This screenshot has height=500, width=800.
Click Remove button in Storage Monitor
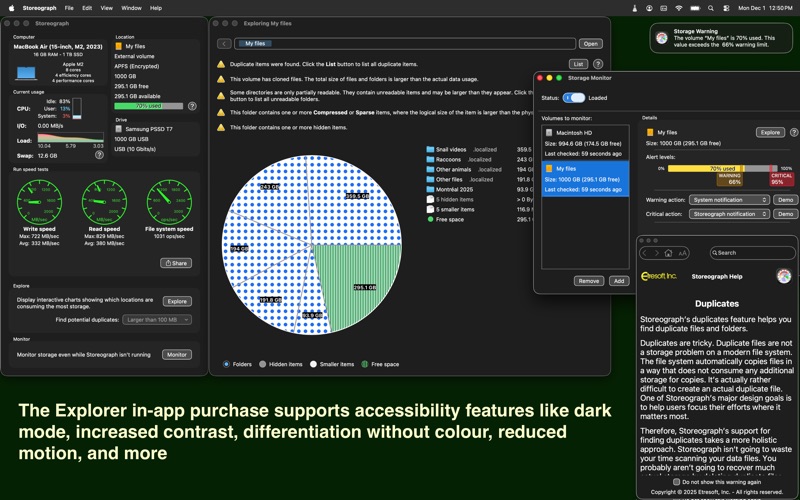(x=589, y=281)
